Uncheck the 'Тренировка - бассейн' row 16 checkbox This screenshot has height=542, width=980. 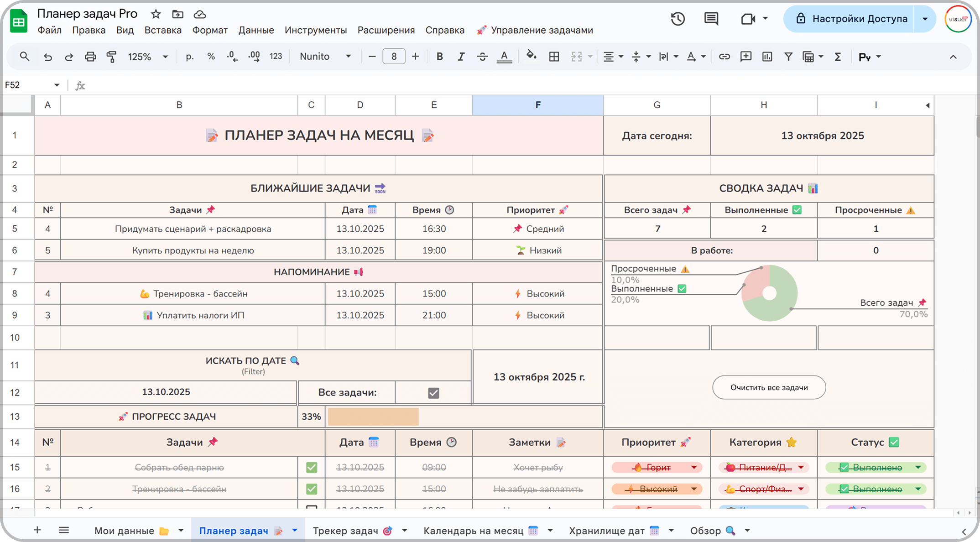click(312, 489)
